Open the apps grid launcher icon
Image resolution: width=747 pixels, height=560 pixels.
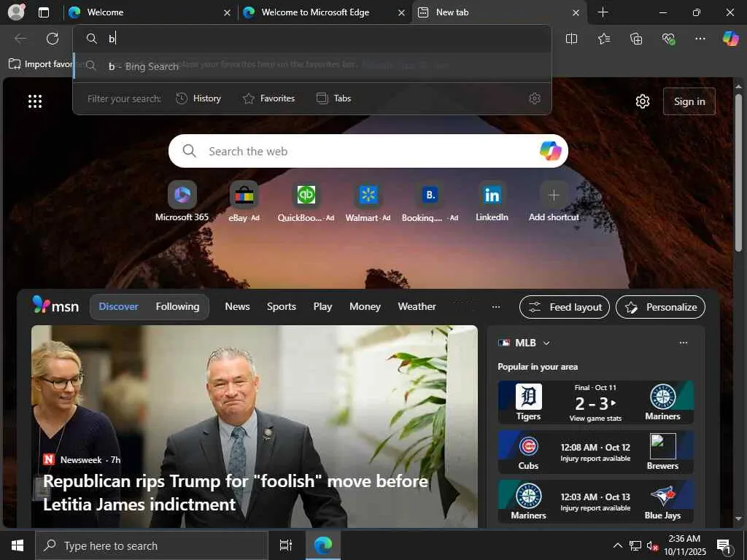35,101
